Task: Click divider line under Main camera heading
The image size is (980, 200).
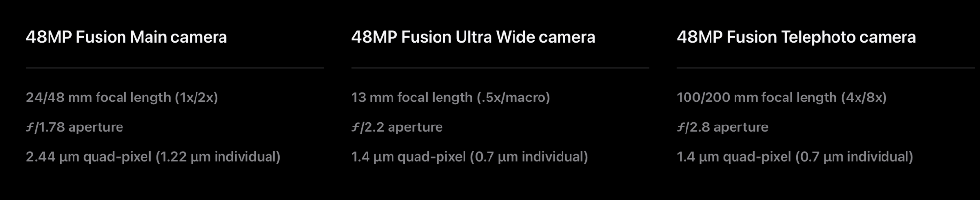Action: (x=175, y=68)
